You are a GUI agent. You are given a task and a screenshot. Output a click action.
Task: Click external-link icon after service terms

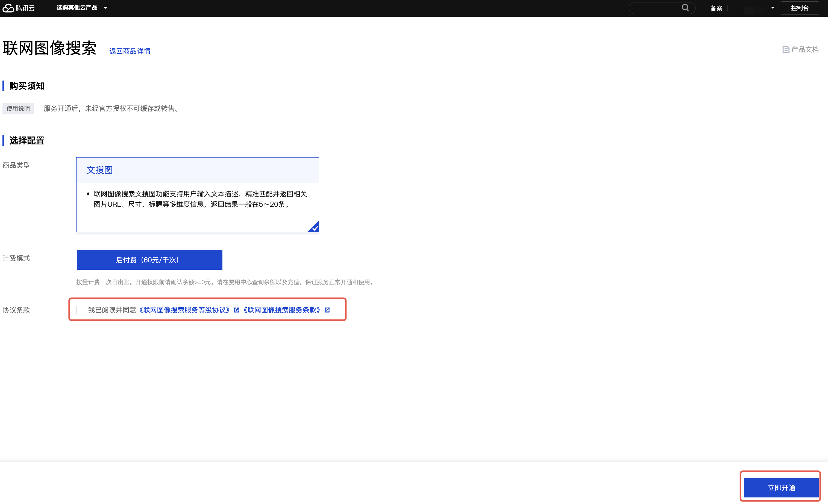(327, 310)
